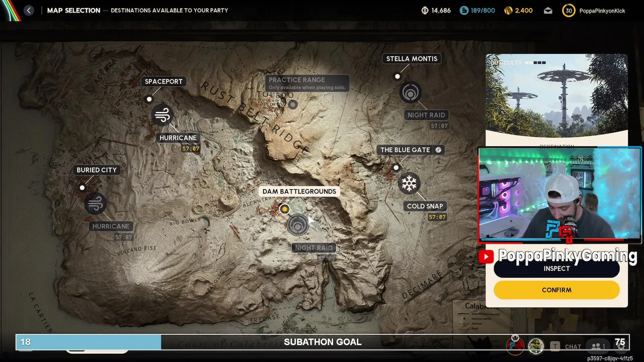Click the 57:07 timer under Buried City Hurricane
This screenshot has height=362, width=644.
124,237
